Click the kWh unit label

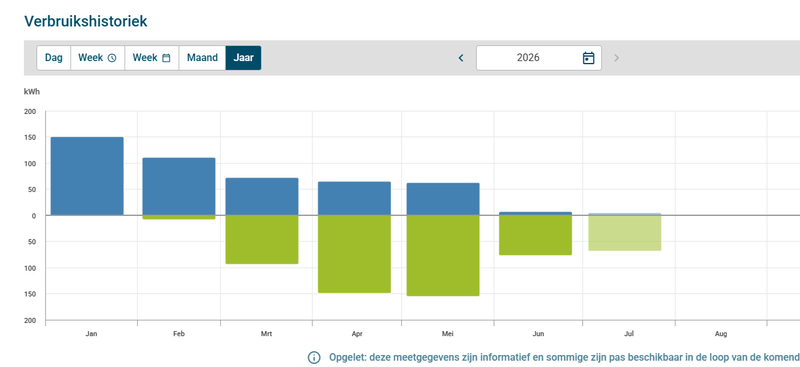(32, 92)
